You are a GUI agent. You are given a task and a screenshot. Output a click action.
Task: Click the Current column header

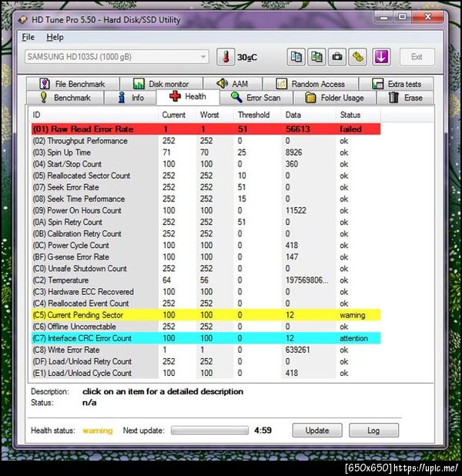point(176,115)
